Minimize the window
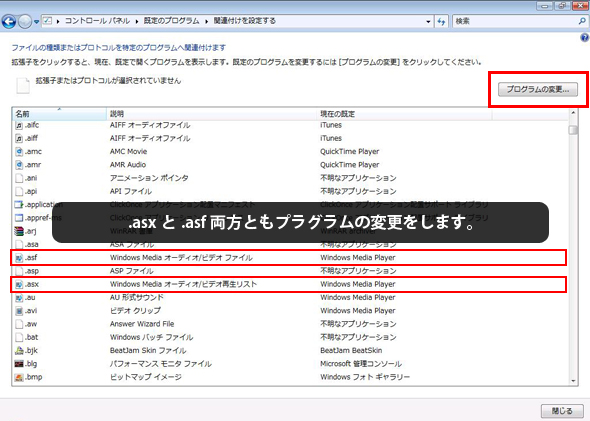Image resolution: width=590 pixels, height=421 pixels. coord(544,5)
